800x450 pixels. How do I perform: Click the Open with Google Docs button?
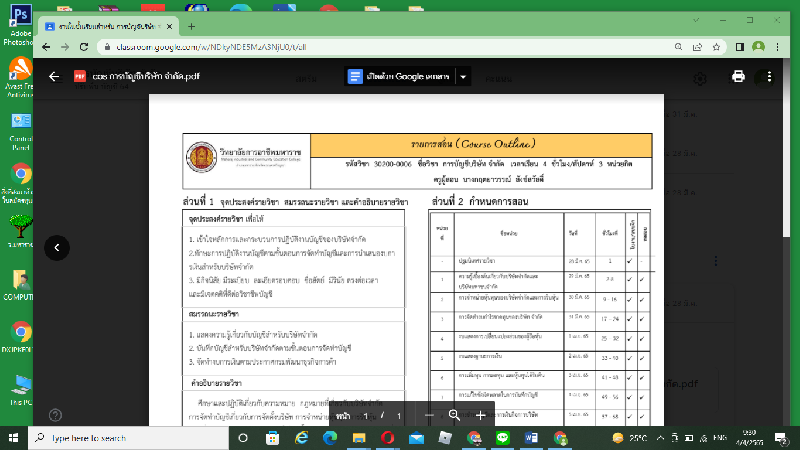coord(398,77)
